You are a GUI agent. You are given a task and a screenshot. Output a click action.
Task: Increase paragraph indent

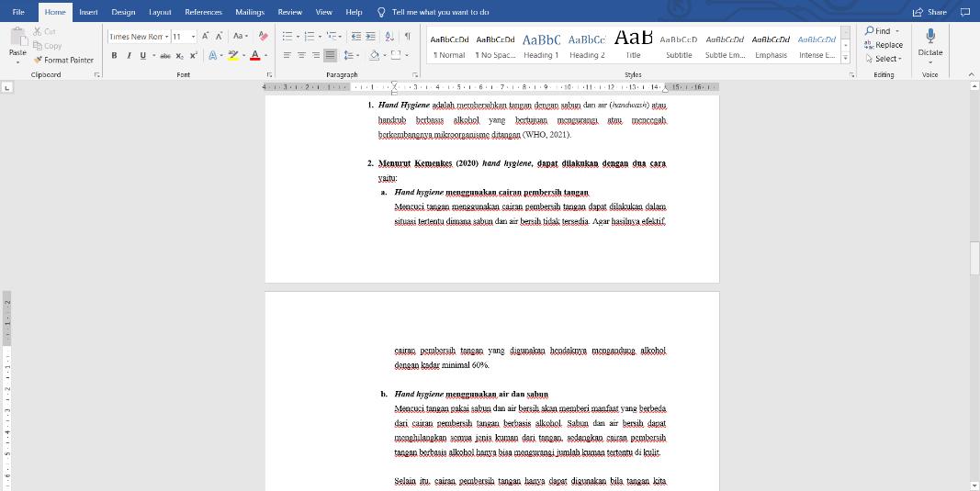tap(371, 36)
